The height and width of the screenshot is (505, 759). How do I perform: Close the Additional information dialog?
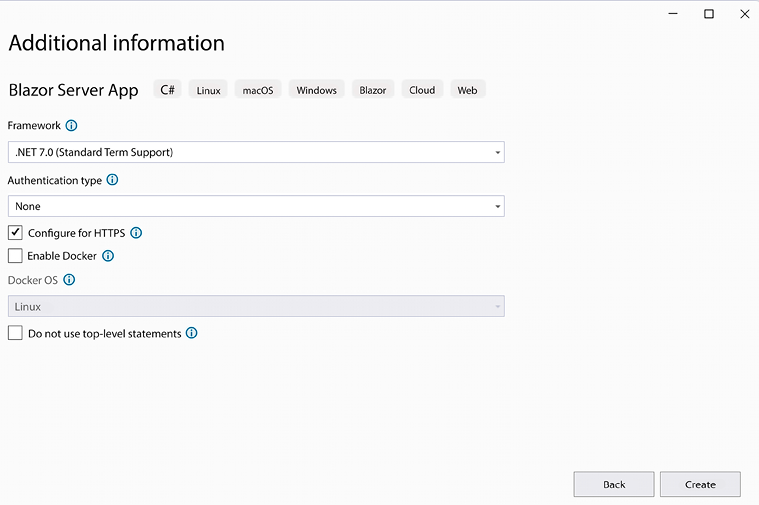[x=744, y=14]
